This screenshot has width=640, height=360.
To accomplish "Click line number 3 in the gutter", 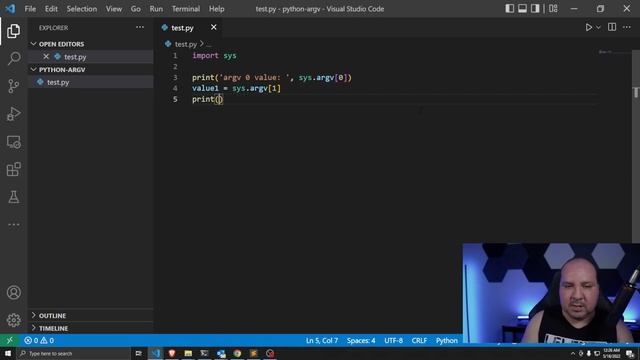I will point(175,77).
